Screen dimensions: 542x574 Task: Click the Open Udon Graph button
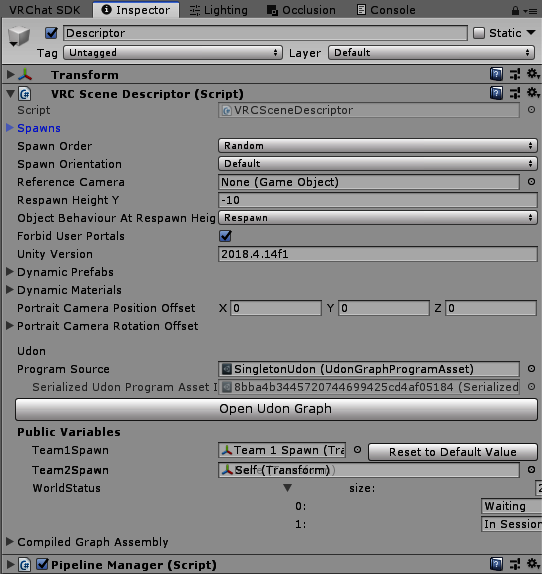[276, 409]
